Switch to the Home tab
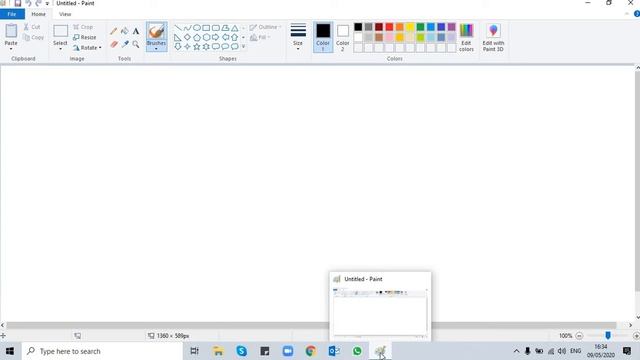Viewport: 640px width, 360px height. click(x=38, y=14)
